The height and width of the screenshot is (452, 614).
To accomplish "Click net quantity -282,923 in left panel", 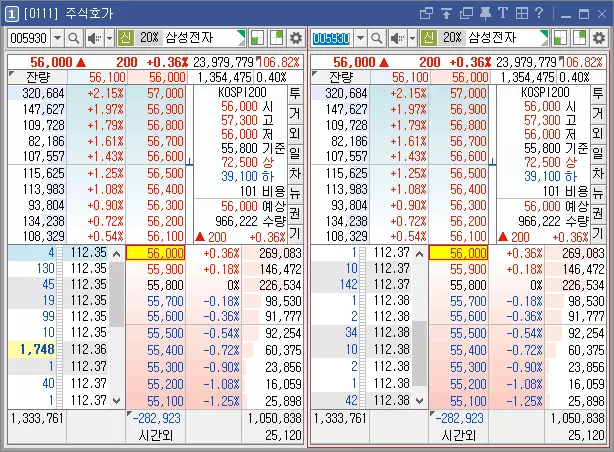I will click(156, 418).
